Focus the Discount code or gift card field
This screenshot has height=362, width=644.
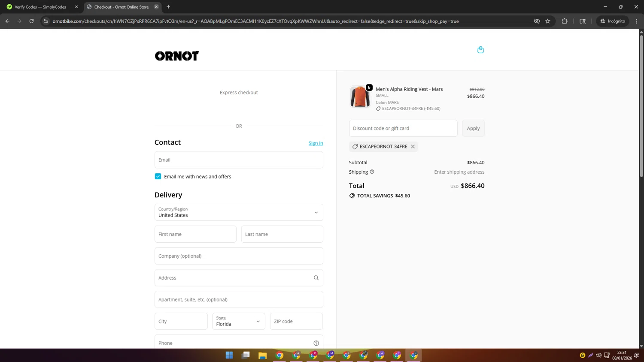coord(403,128)
